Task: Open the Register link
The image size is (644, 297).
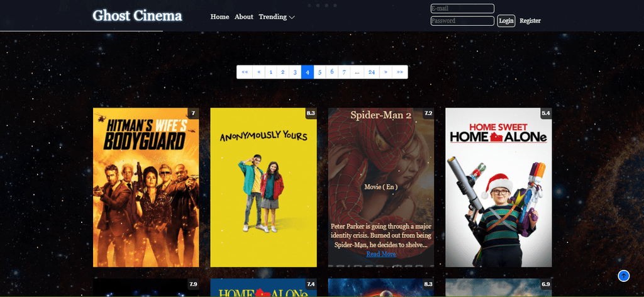Action: coord(530,21)
